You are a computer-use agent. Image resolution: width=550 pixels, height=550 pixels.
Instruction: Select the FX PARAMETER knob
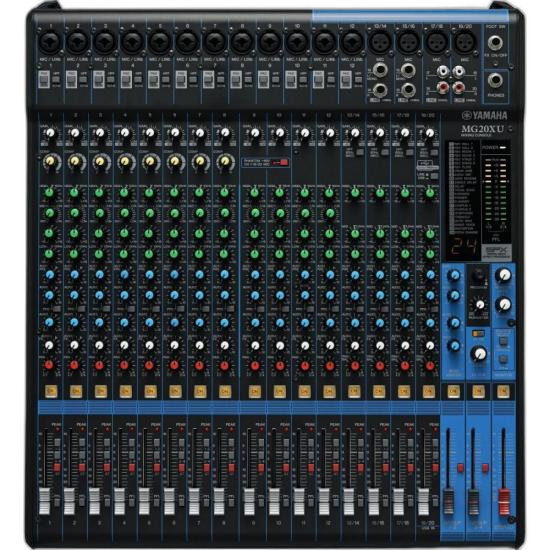tap(479, 305)
